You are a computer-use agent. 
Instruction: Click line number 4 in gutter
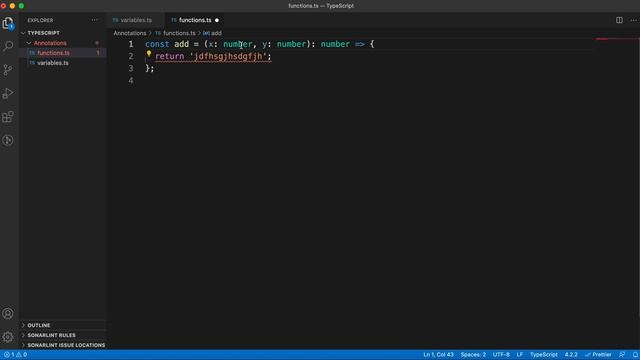click(x=131, y=80)
